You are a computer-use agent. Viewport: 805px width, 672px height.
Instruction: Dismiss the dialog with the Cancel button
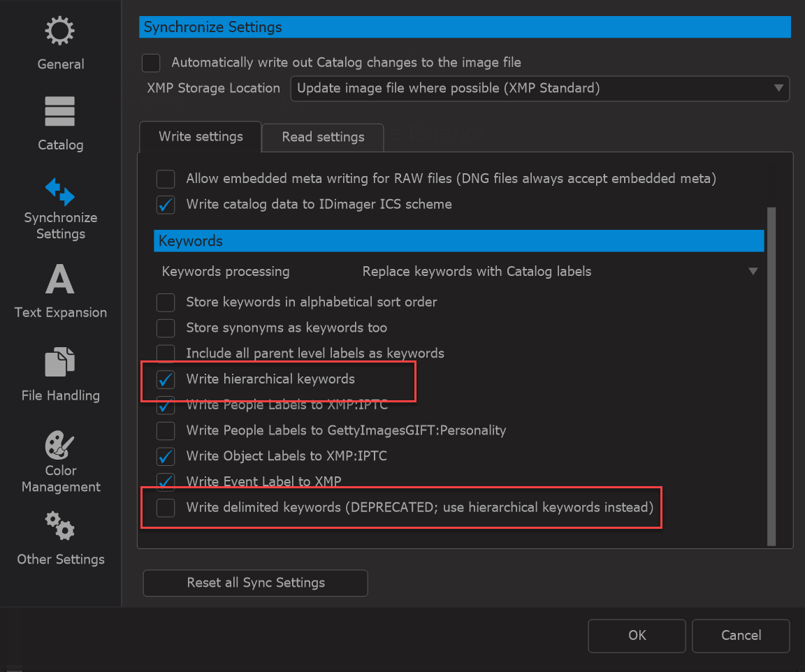tap(740, 636)
